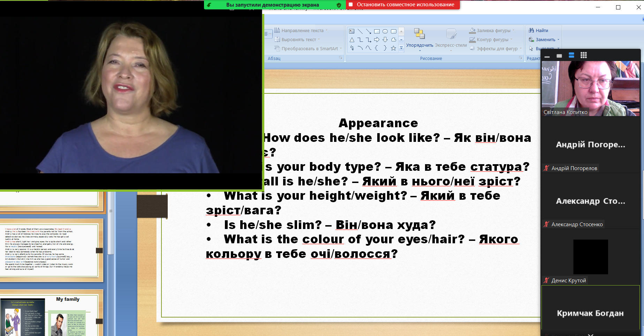Select the text box shape in shapes gallery

point(352,31)
